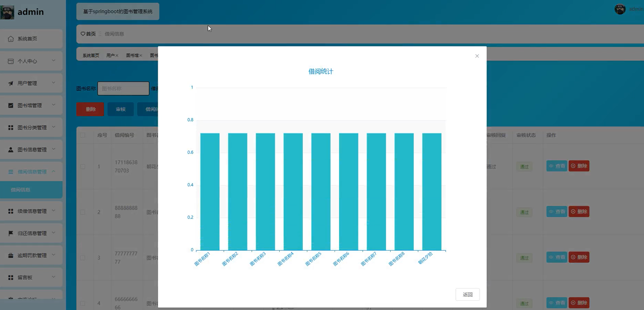
Task: Expand 留言板 menu chevron
Action: click(54, 277)
